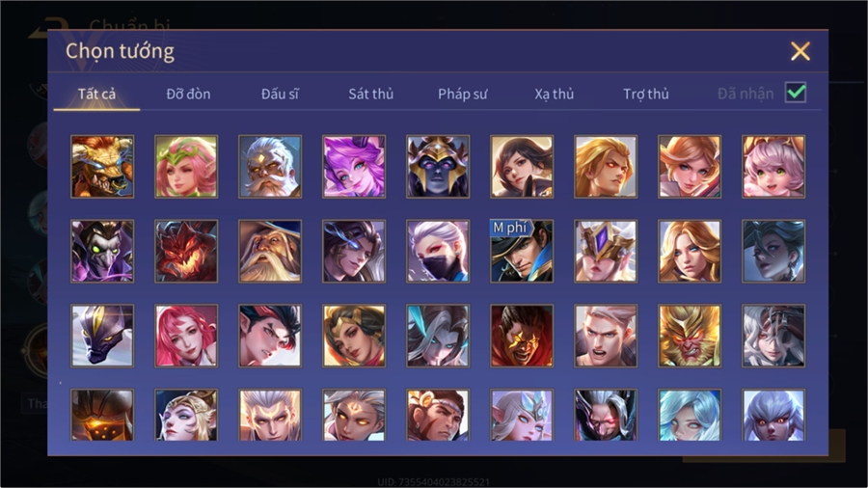The image size is (868, 488).
Task: Pick the white-bearded old man hero with golden eyes
Action: click(270, 167)
